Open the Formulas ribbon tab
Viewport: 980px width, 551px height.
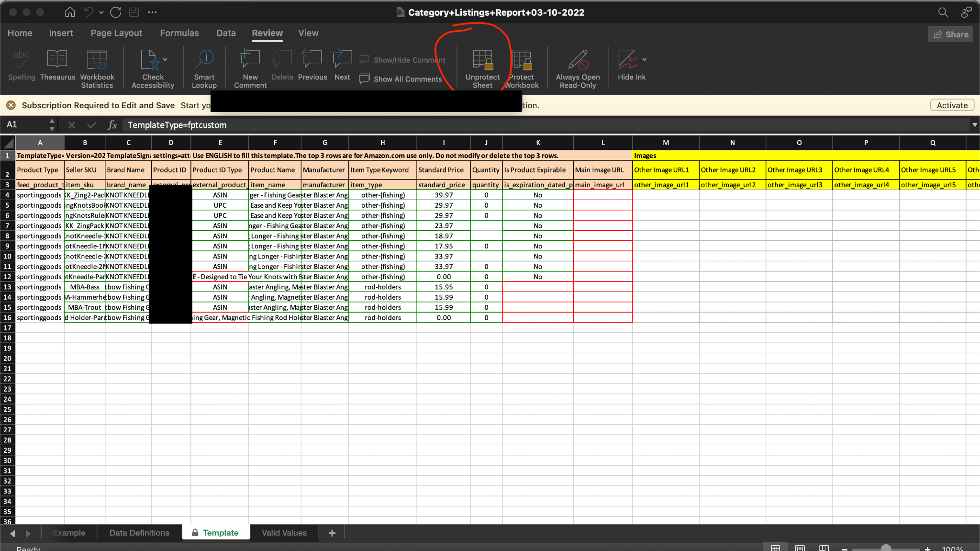[179, 33]
